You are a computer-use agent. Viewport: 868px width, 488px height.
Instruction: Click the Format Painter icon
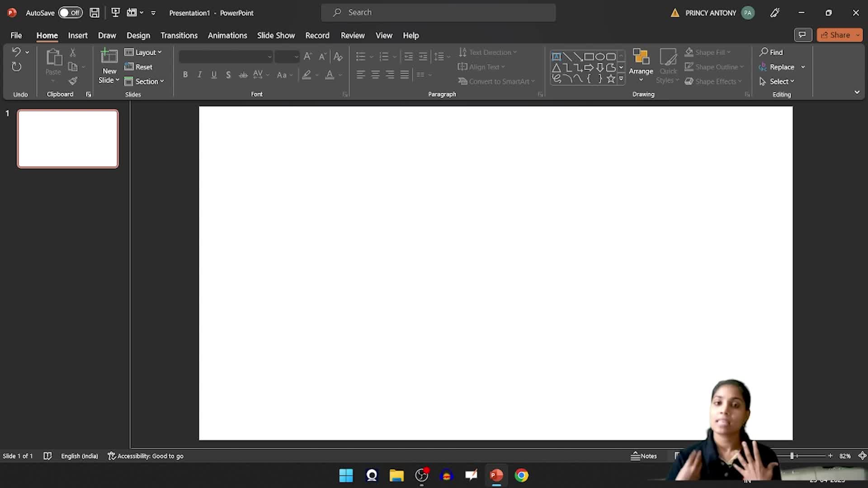[73, 81]
